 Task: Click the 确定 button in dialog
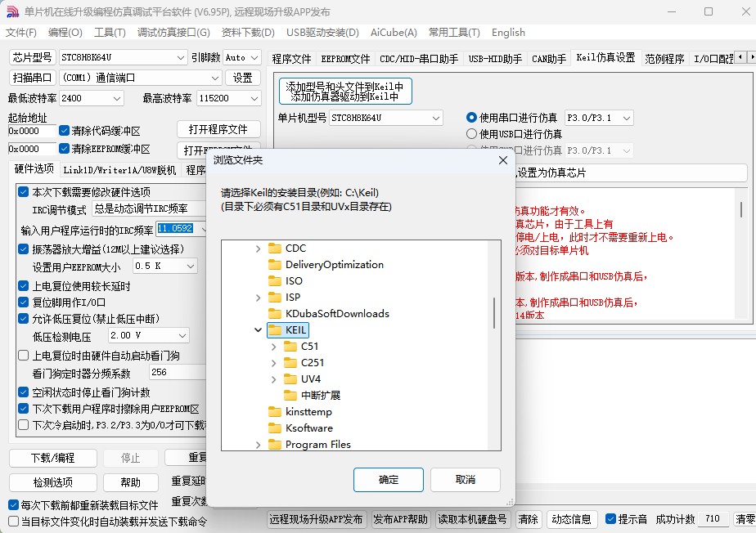click(389, 480)
